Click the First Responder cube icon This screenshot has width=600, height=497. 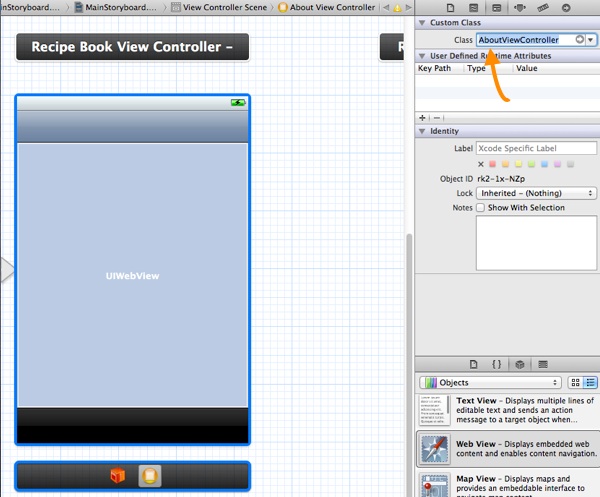click(118, 476)
